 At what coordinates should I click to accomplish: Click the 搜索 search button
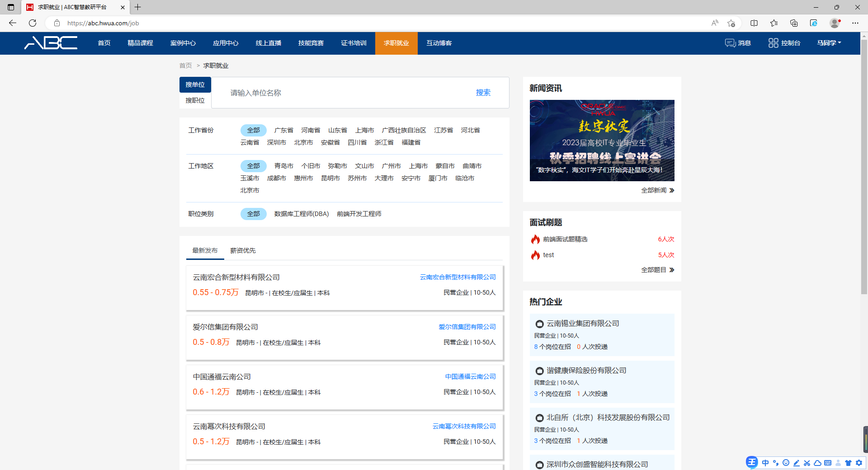pyautogui.click(x=483, y=93)
